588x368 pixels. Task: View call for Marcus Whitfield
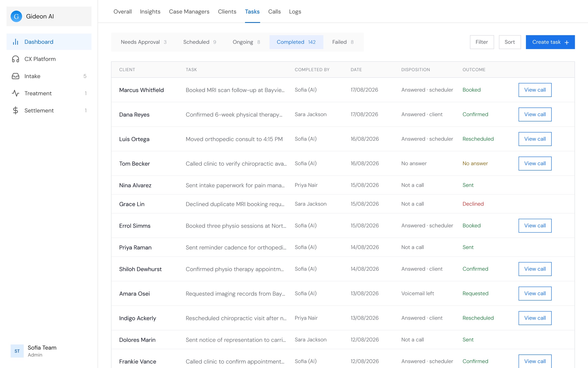(535, 90)
